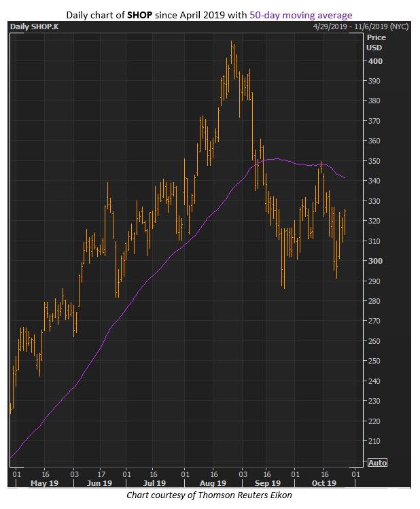Click the Jun 19 month label

99,483
